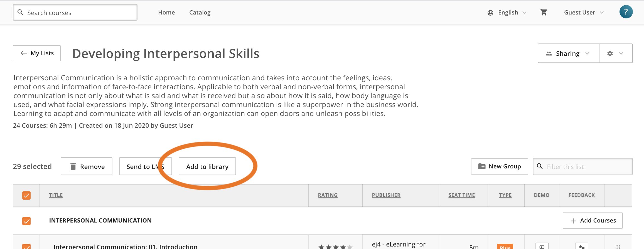
Task: Open the Guest User dropdown menu
Action: [x=584, y=13]
